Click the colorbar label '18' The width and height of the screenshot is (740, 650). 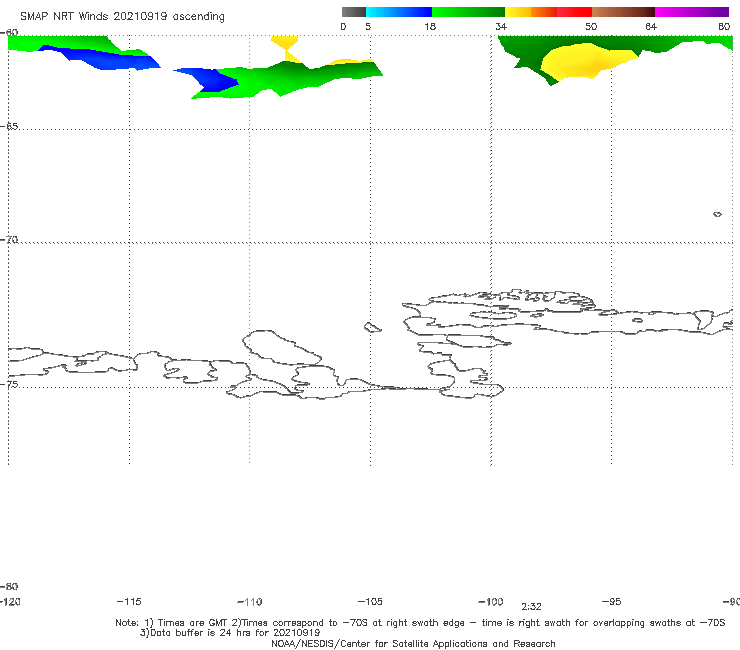click(429, 26)
